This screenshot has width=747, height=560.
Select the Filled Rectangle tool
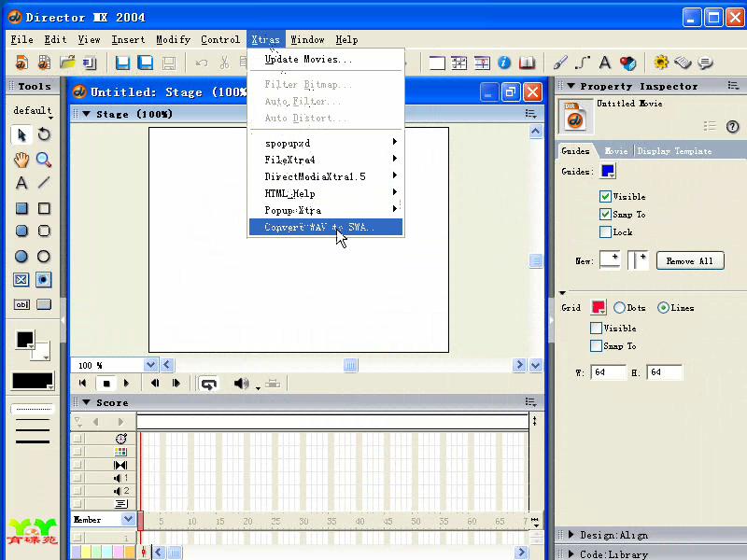[x=21, y=208]
